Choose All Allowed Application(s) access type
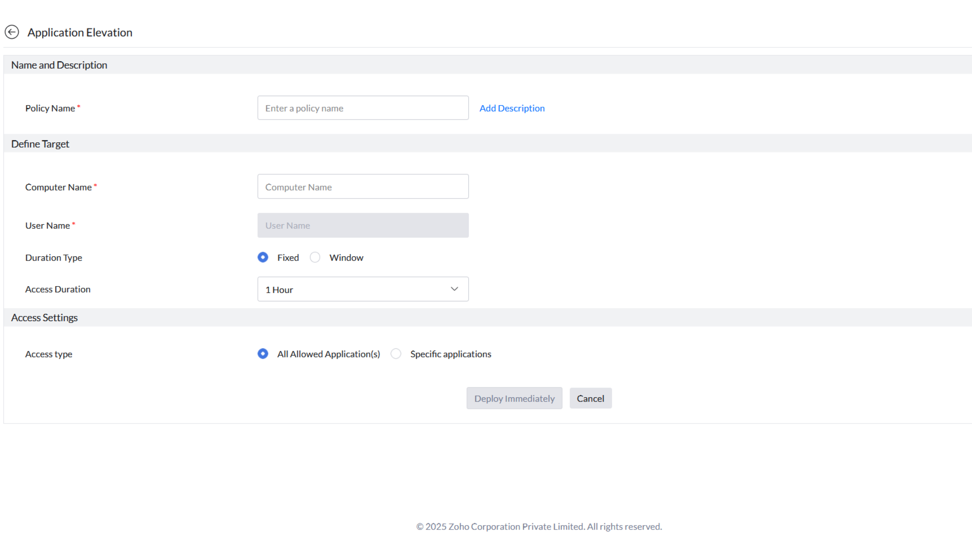 [x=263, y=354]
